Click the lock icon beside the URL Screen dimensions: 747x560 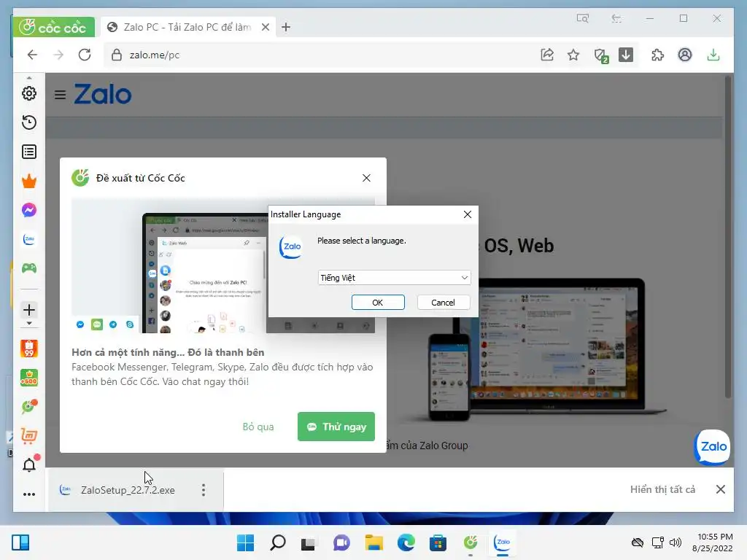[116, 55]
